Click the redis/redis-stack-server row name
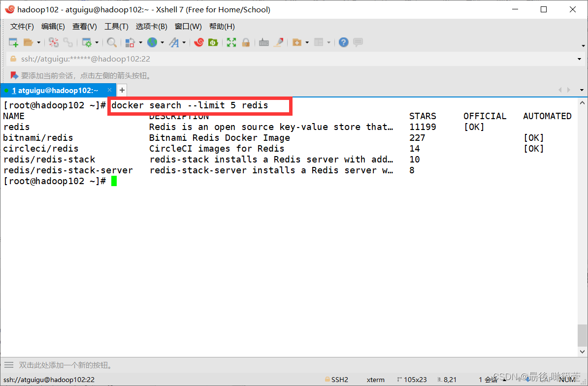 point(68,170)
